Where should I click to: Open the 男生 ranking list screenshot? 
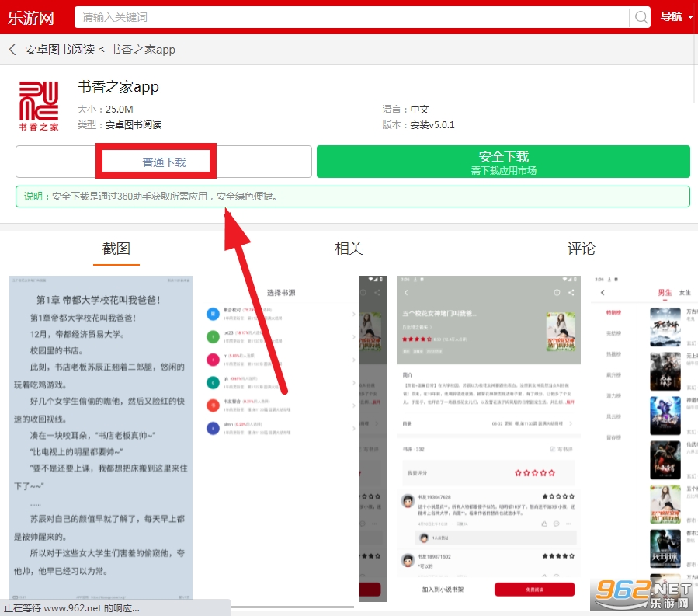pos(644,438)
